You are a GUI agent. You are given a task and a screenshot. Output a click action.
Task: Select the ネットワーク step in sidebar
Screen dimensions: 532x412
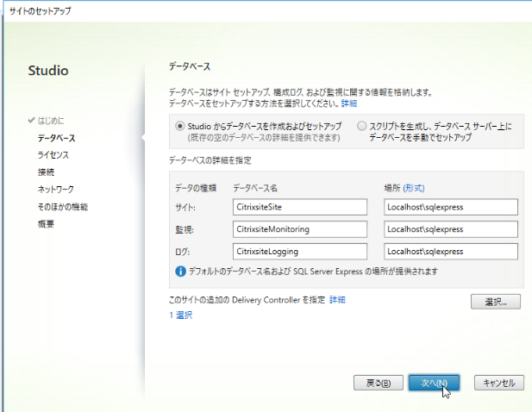(x=56, y=190)
